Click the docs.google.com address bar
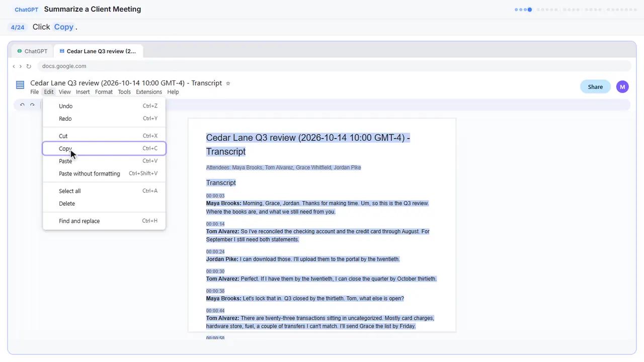The height and width of the screenshot is (362, 644). coord(334,66)
